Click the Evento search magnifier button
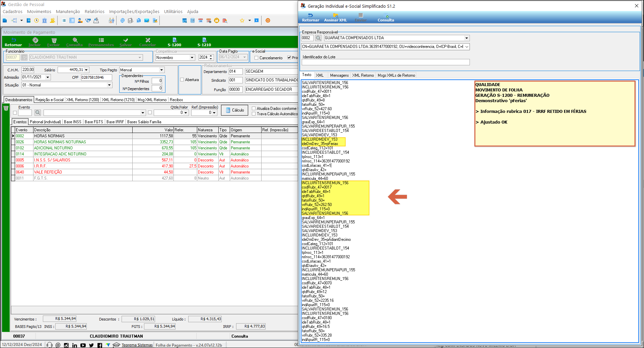The height and width of the screenshot is (348, 644). [x=38, y=113]
